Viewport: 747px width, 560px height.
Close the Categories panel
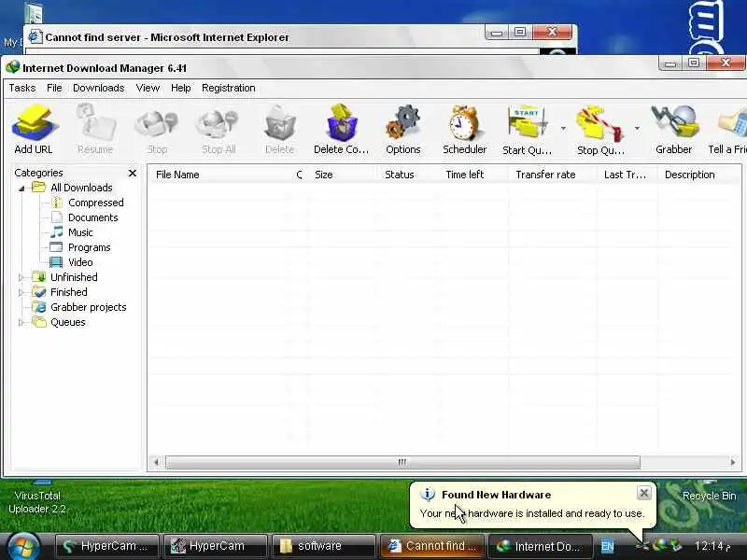pos(133,173)
